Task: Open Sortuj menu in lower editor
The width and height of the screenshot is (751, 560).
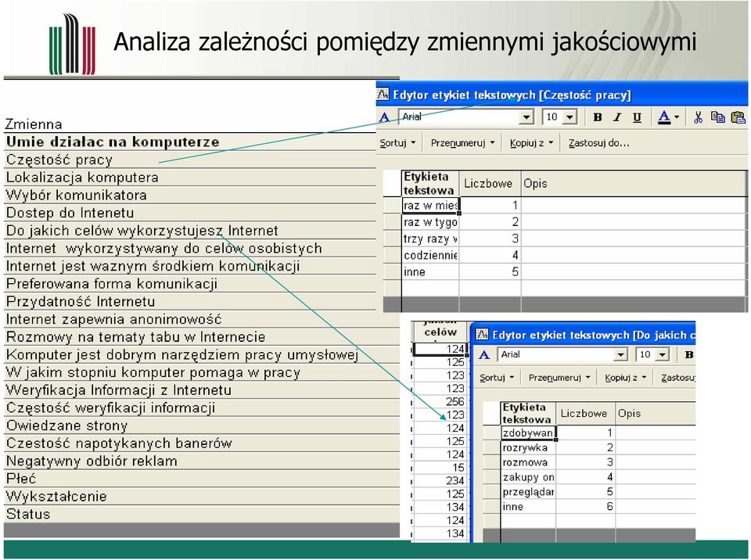Action: point(497,378)
